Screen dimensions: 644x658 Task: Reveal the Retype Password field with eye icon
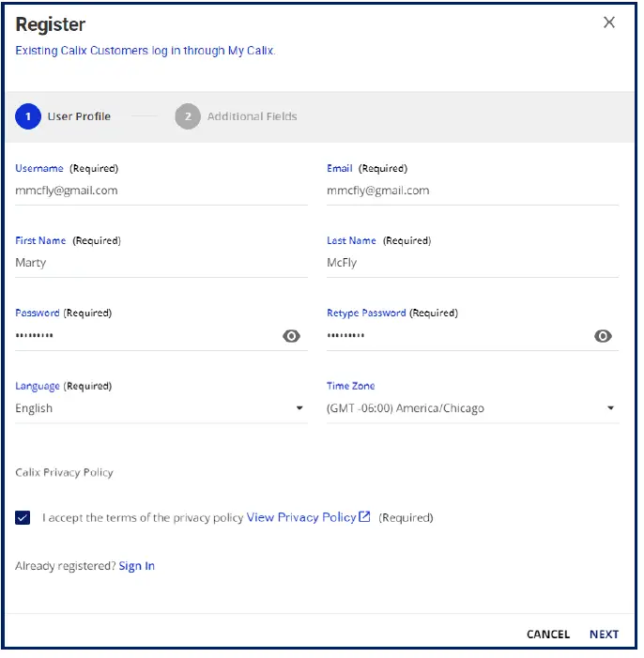pyautogui.click(x=603, y=336)
